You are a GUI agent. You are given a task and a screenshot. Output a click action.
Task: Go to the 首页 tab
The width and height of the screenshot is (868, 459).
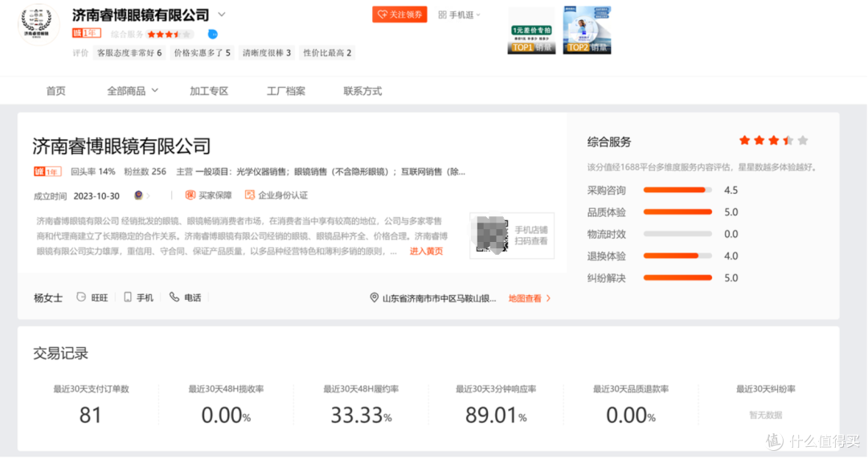[x=56, y=91]
